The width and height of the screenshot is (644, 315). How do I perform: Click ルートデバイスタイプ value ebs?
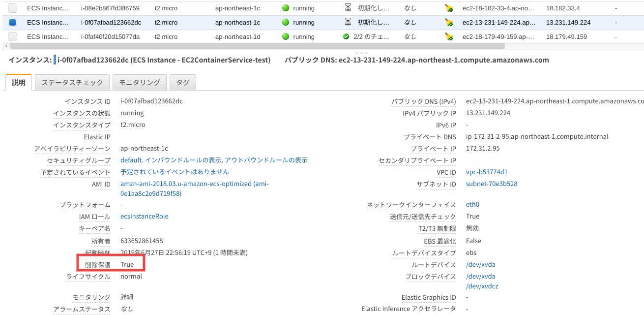(471, 253)
